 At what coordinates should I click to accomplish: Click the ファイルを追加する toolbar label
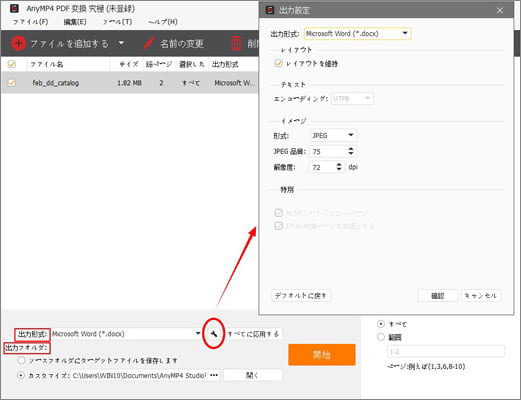70,44
